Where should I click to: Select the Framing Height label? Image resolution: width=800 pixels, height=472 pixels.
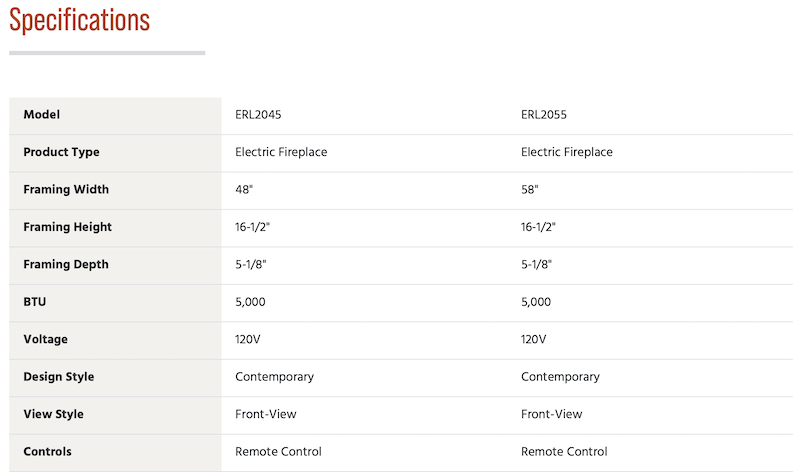click(x=67, y=227)
